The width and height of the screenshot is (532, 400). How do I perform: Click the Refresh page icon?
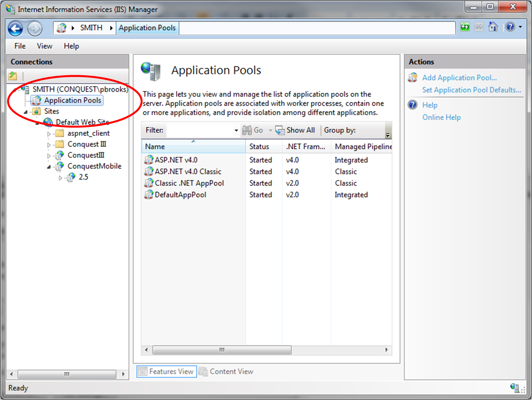click(x=465, y=27)
